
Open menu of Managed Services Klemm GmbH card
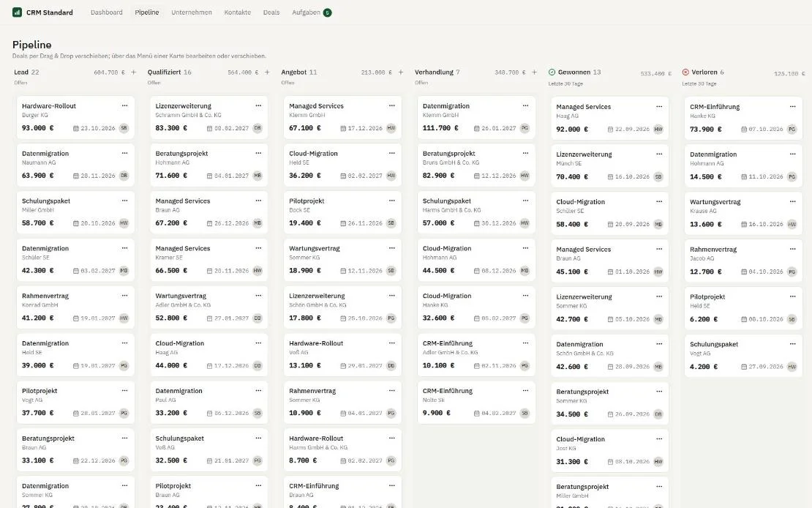click(392, 105)
